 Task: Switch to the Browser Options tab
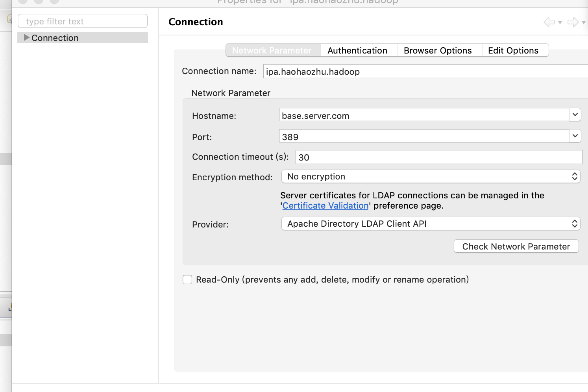438,50
